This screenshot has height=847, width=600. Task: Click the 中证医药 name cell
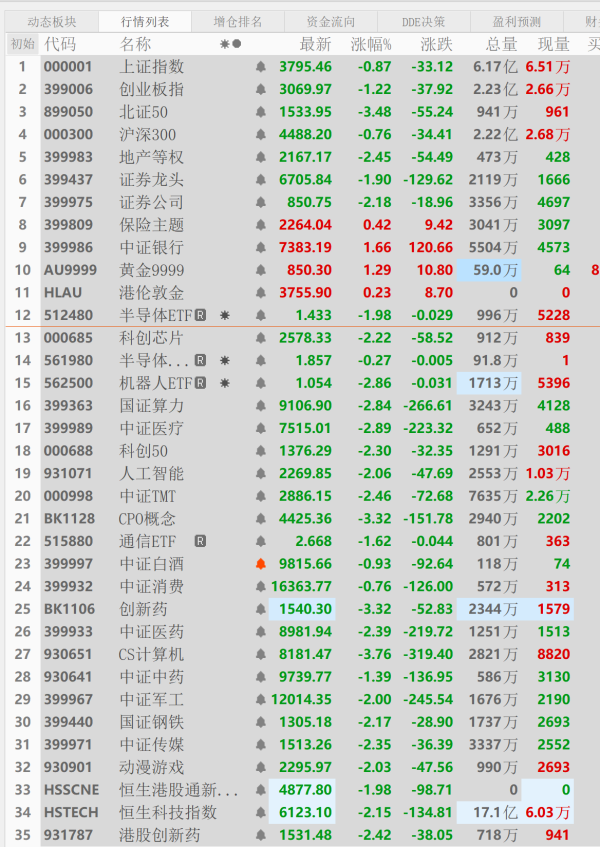[151, 632]
